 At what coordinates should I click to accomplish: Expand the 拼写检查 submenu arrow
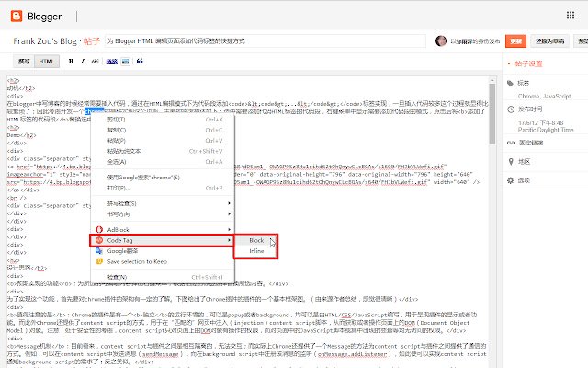(229, 203)
